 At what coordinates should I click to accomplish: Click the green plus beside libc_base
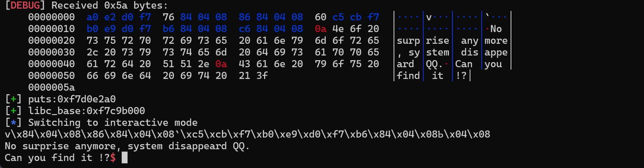(x=14, y=111)
